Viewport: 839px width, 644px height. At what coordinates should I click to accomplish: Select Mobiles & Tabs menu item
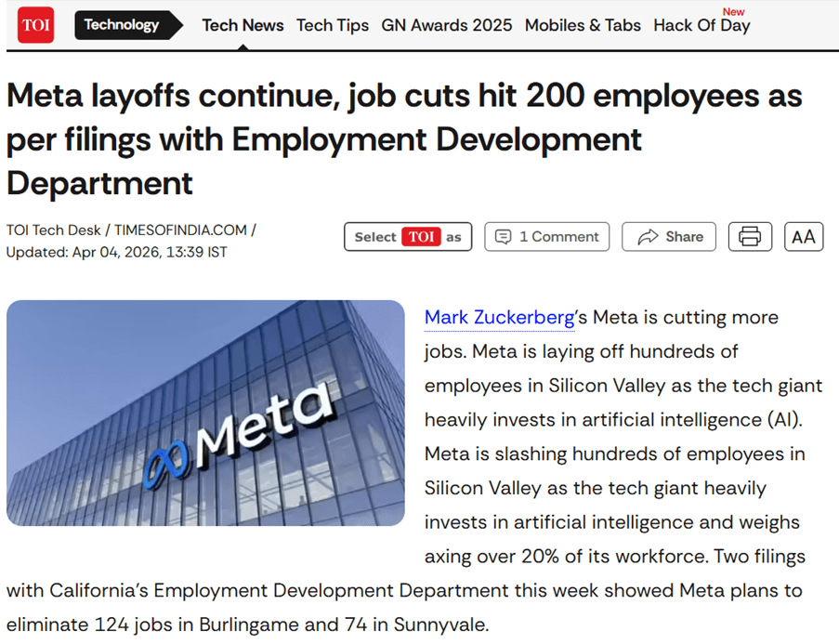tap(583, 25)
